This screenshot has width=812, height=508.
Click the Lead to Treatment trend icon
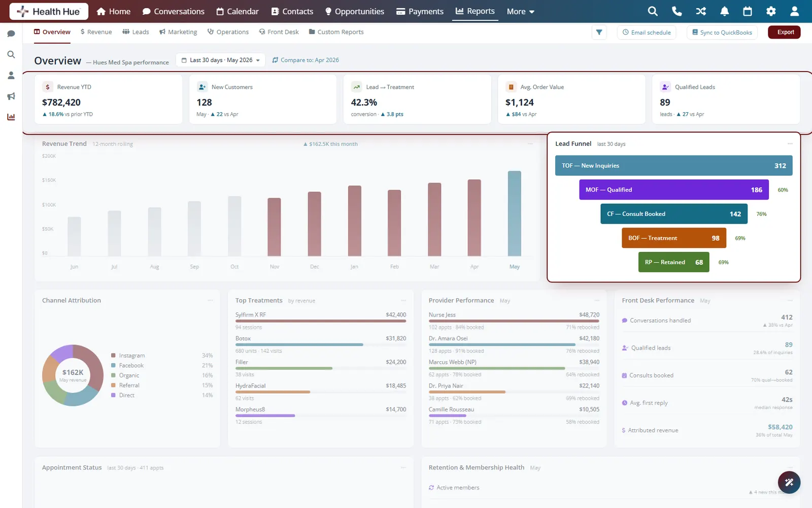[357, 87]
